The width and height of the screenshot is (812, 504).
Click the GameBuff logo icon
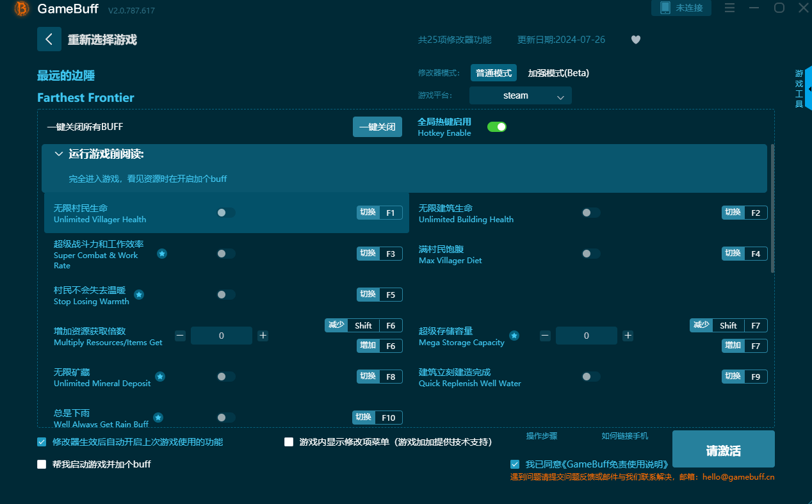click(x=22, y=9)
